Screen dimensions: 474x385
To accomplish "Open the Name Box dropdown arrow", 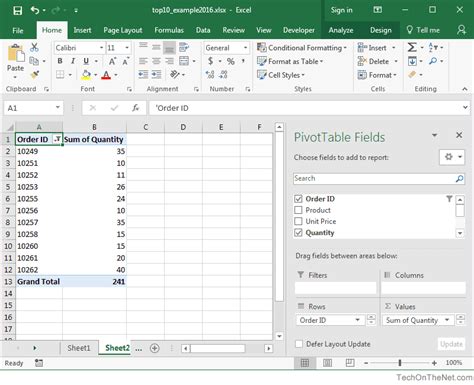I will tap(58, 108).
